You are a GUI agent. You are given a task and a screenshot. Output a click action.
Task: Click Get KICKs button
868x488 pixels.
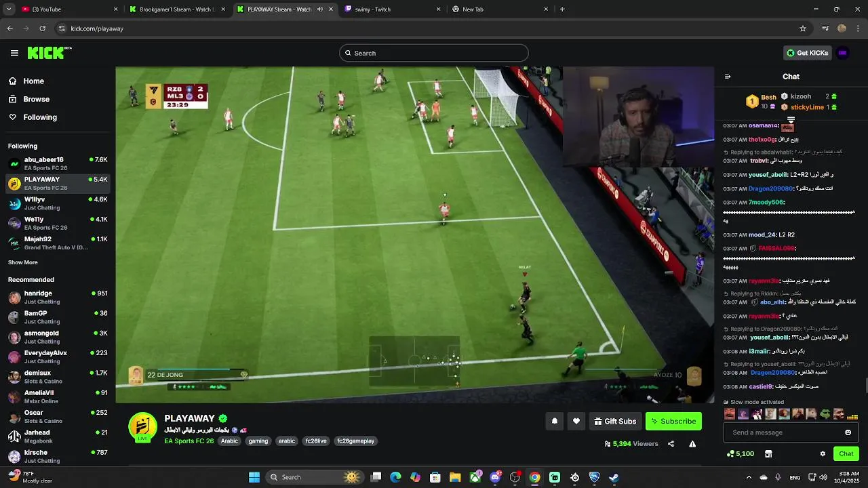[x=807, y=53]
